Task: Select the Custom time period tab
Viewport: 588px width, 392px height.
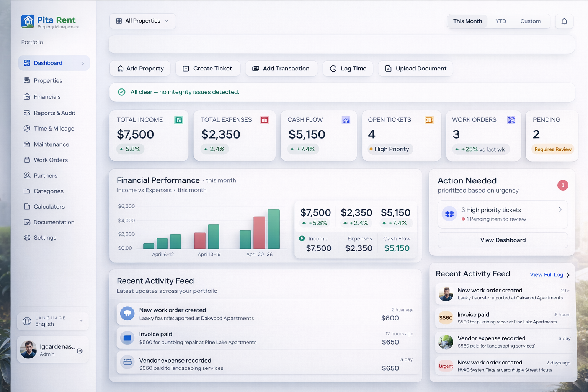Action: coord(531,21)
